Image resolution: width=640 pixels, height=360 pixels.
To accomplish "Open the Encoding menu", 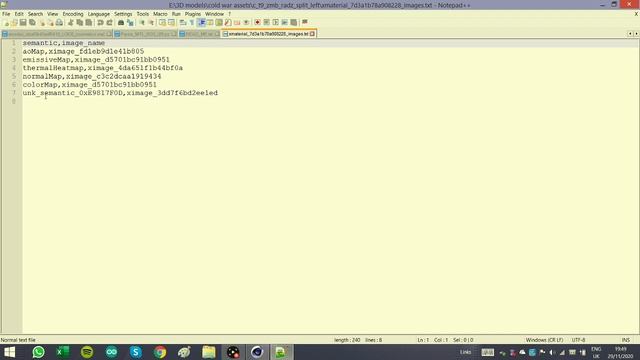I will pos(73,14).
